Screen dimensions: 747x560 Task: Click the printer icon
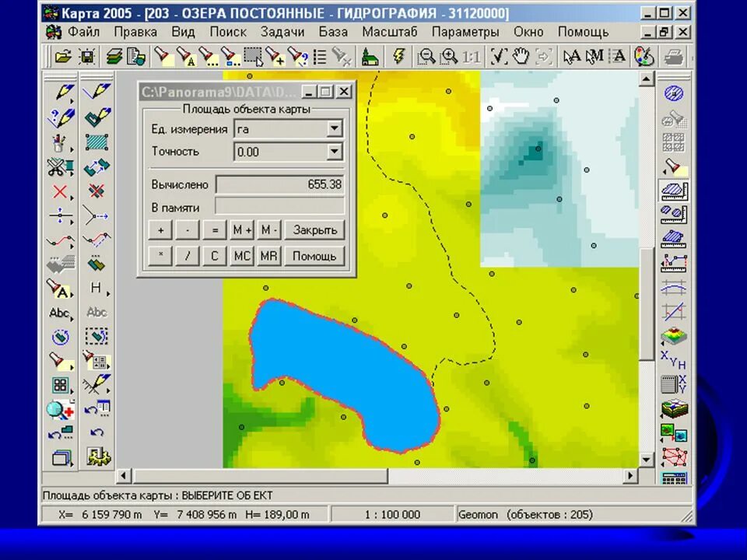coord(674,57)
